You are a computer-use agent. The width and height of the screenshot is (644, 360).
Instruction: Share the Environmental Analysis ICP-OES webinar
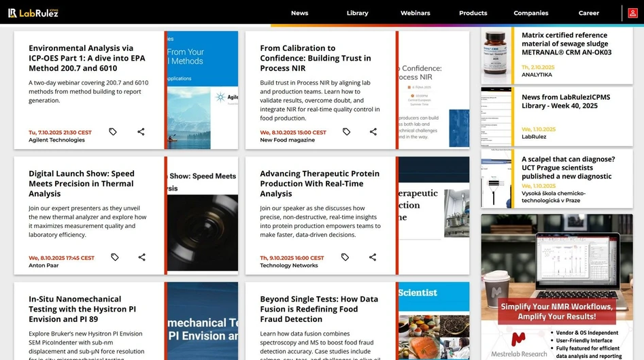141,131
